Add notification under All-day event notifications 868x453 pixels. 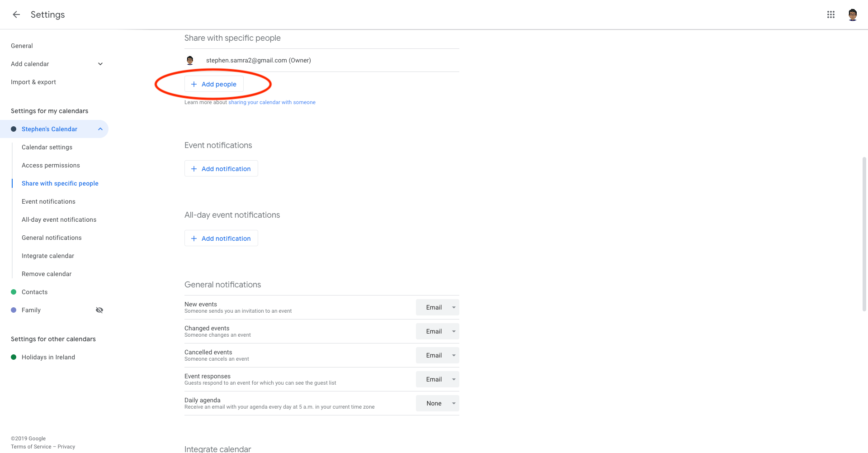(221, 238)
